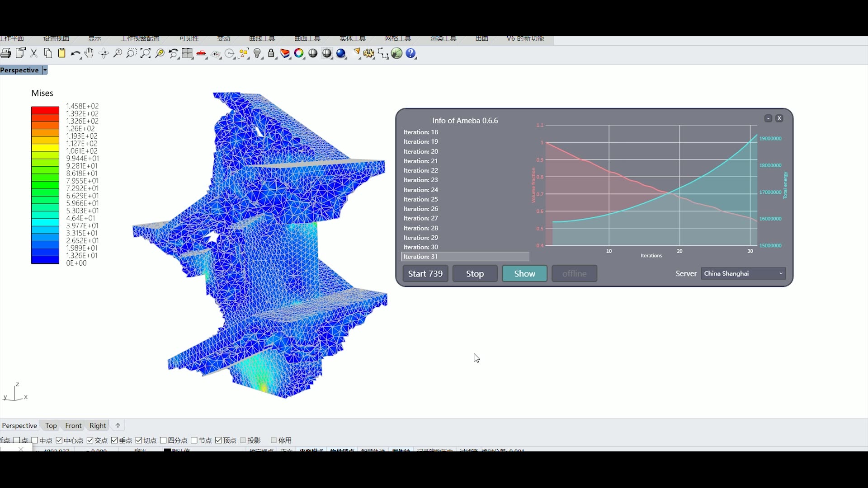Select the 实体工具 menu item
The height and width of the screenshot is (488, 868).
click(x=352, y=38)
